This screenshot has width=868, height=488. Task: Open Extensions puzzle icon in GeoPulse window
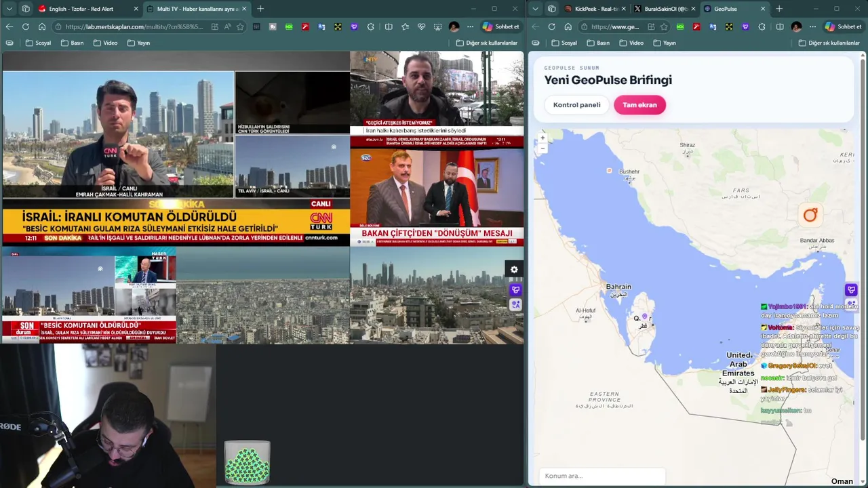click(762, 26)
